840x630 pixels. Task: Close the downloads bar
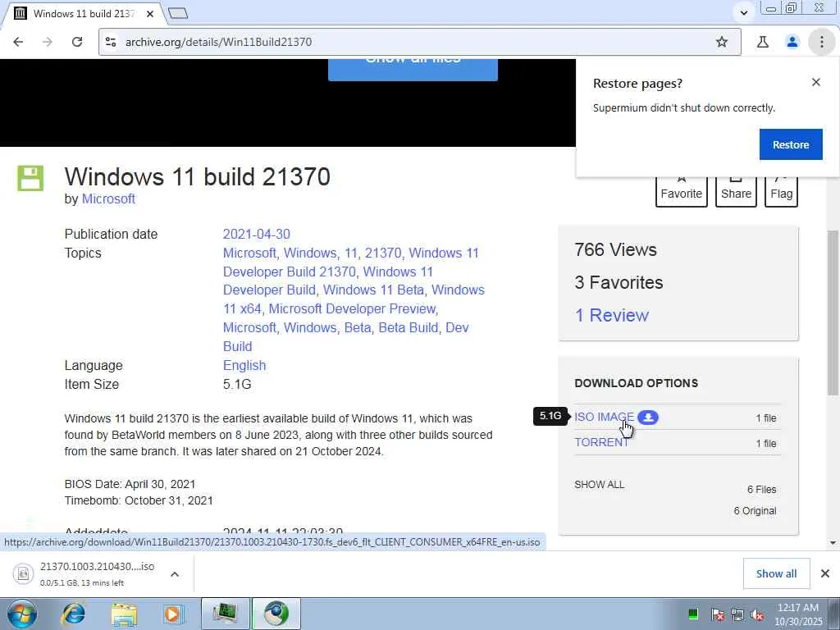click(x=825, y=573)
